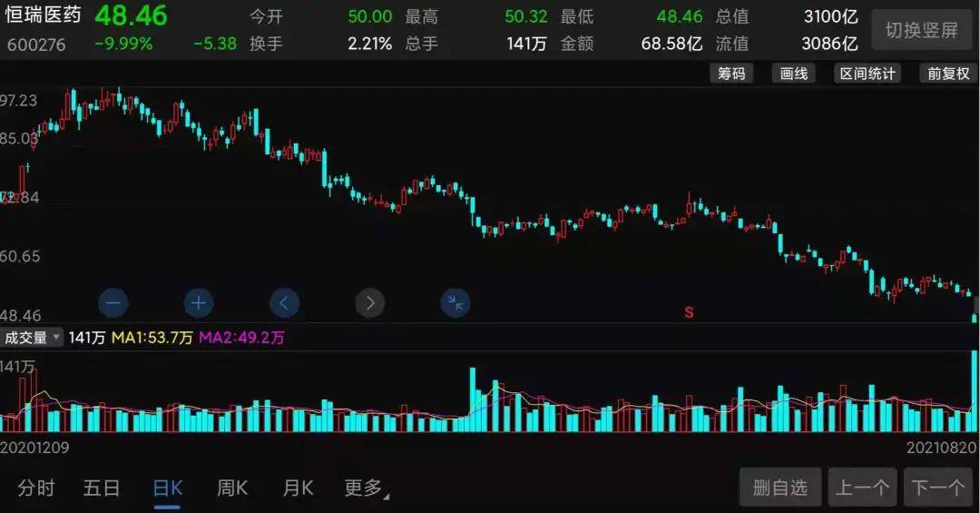The height and width of the screenshot is (513, 980).
Task: Click the collapse-arrows shrink chart icon
Action: (x=455, y=302)
